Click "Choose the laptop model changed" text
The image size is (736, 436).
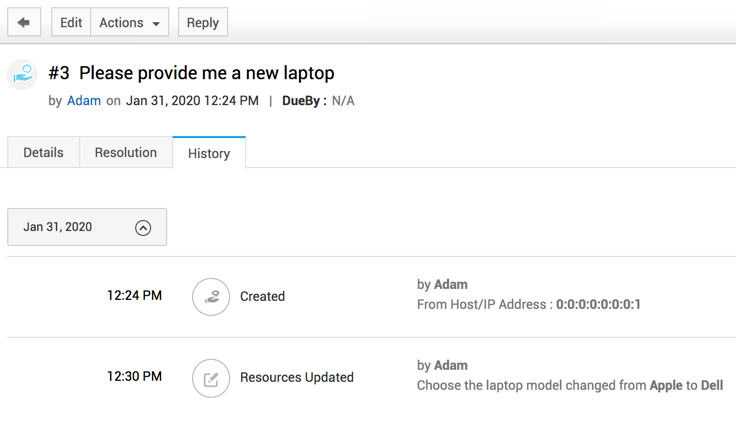pos(516,385)
